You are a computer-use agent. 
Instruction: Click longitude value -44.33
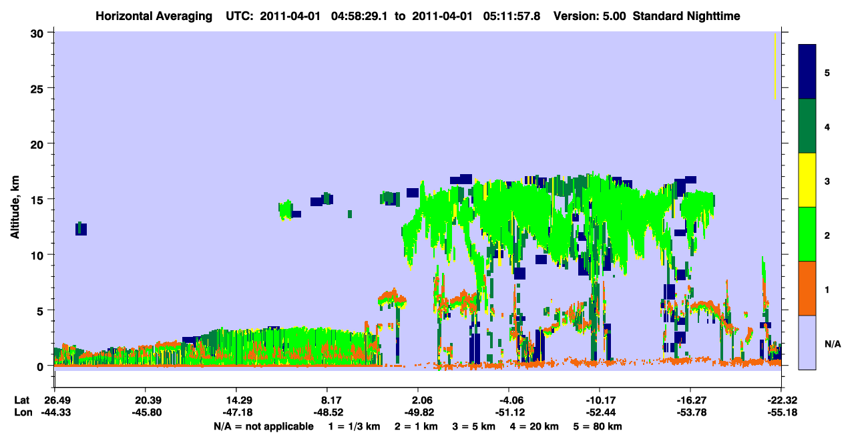(55, 412)
